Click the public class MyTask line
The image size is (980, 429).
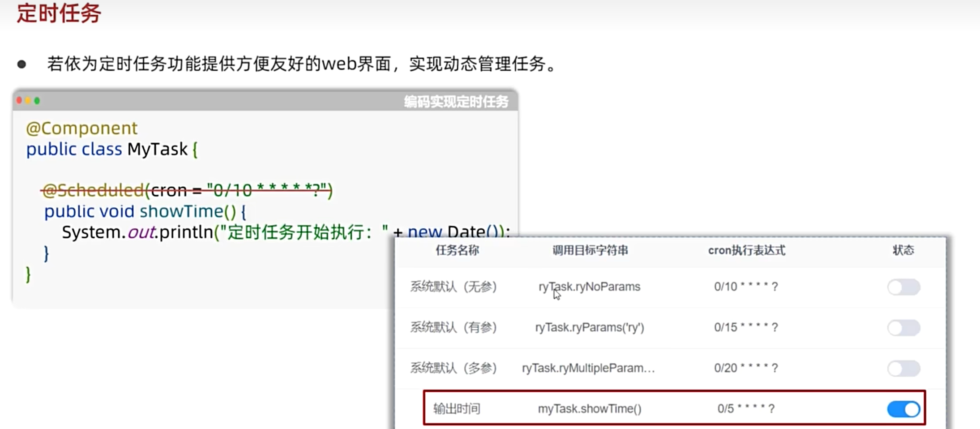[112, 149]
